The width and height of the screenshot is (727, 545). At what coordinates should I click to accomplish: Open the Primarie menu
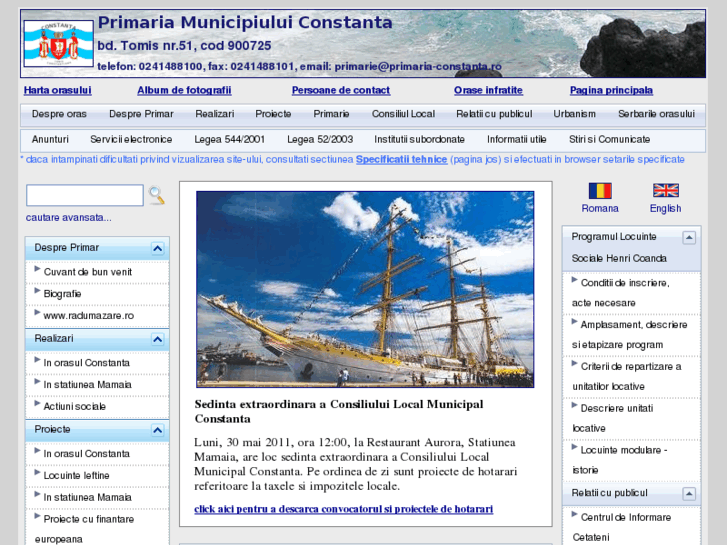[x=331, y=114]
